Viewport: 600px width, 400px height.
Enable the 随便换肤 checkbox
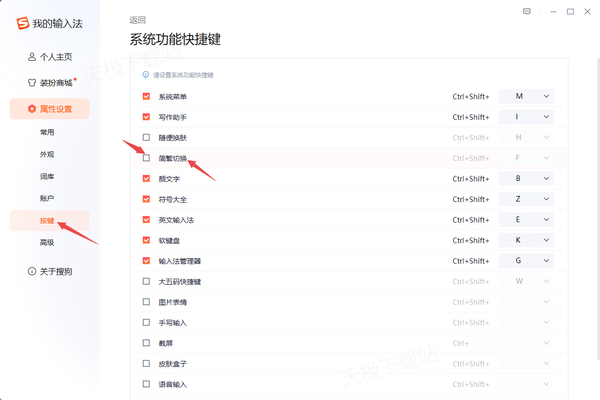coord(146,137)
